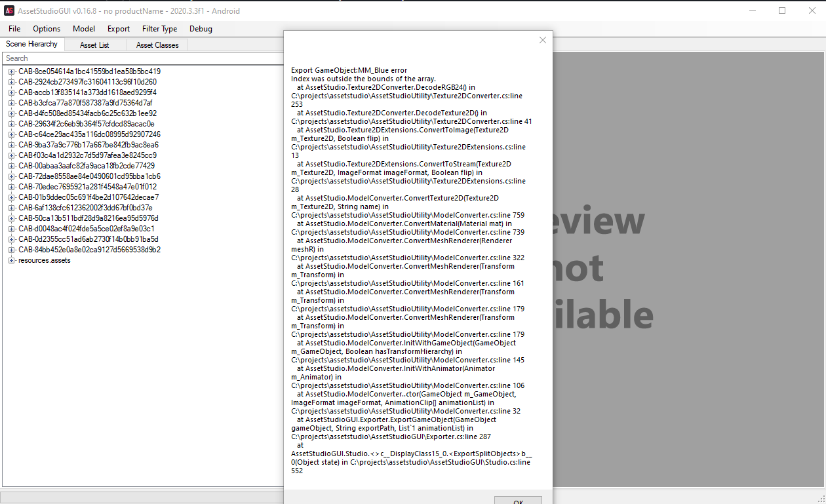
Task: Expand the CAB-2924cb273497fc31604113c96f10d260 node
Action: point(10,81)
